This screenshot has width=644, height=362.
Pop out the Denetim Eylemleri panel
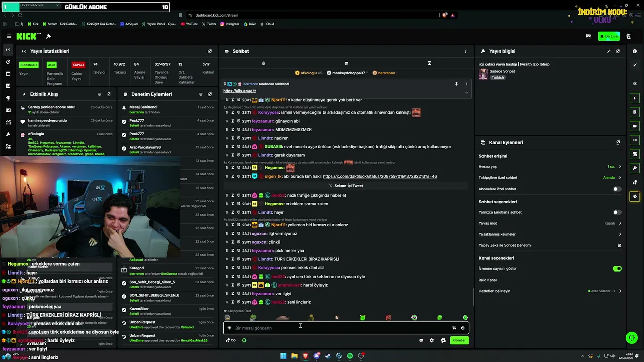210,94
